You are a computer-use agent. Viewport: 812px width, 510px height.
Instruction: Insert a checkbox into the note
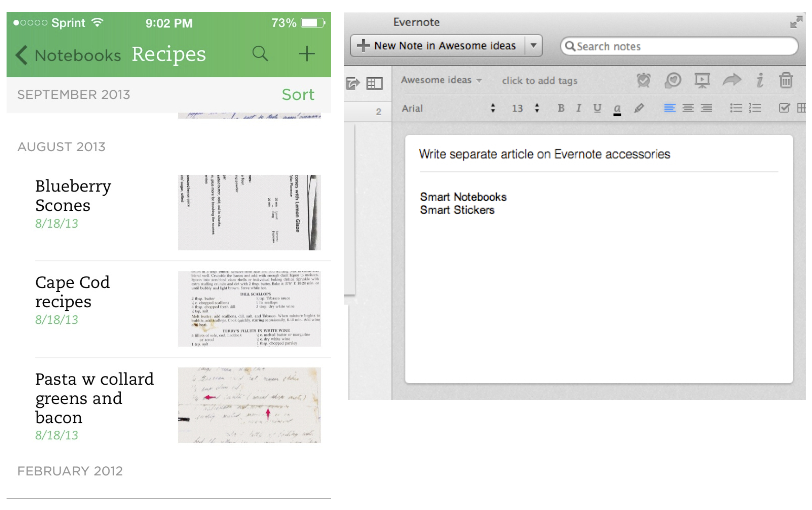[784, 108]
